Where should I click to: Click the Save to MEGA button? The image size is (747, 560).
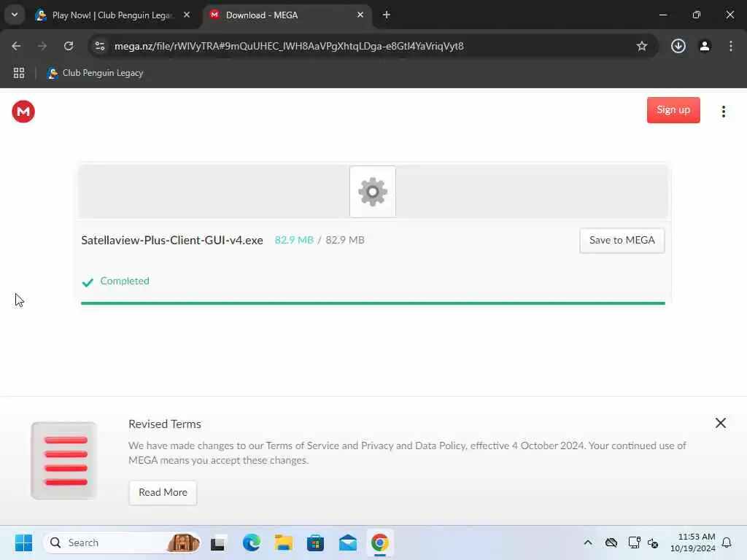(622, 241)
